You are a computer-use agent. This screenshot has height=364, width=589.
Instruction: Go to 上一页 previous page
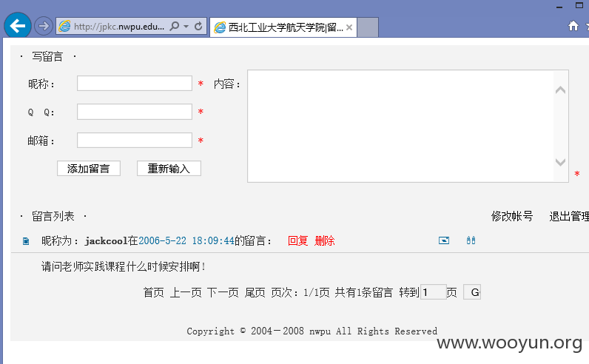pos(186,292)
